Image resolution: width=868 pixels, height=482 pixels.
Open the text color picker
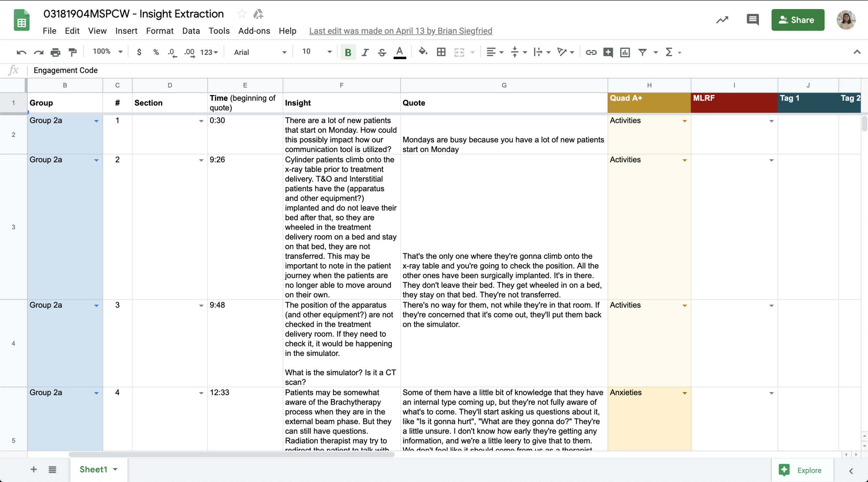[400, 52]
